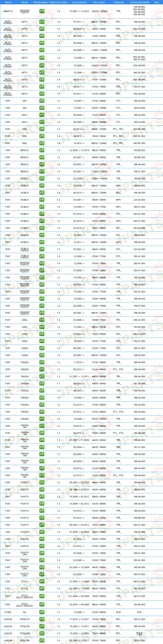Click the fuel icon for Fiat 500L 10.2013
163x644 pixels.
coord(42,143)
